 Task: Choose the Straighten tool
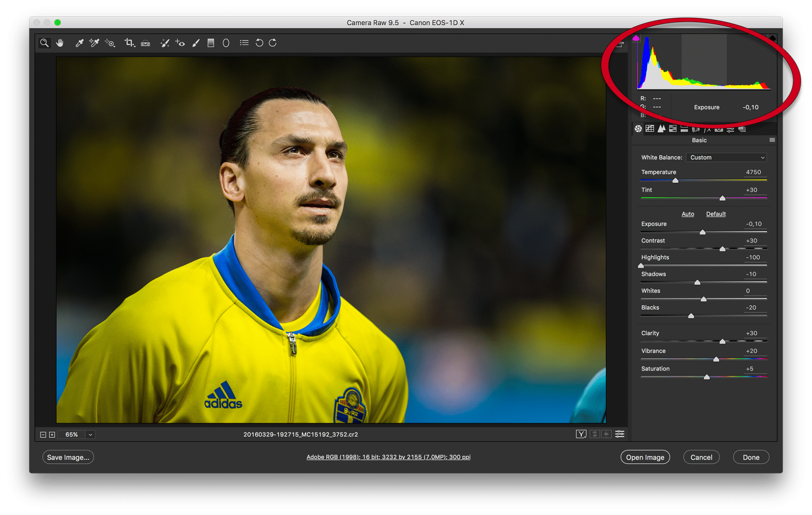[x=146, y=43]
